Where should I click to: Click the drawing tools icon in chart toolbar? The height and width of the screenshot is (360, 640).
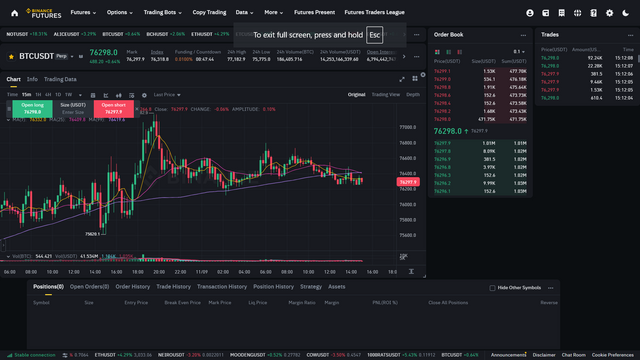[x=93, y=95]
